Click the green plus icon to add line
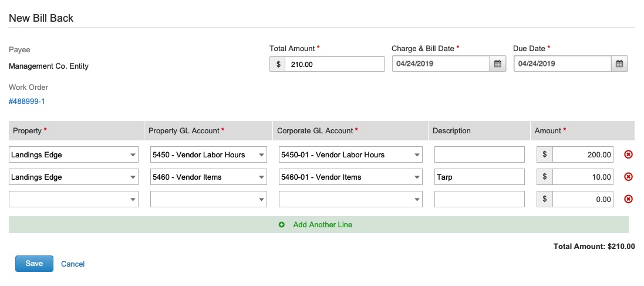 (282, 225)
